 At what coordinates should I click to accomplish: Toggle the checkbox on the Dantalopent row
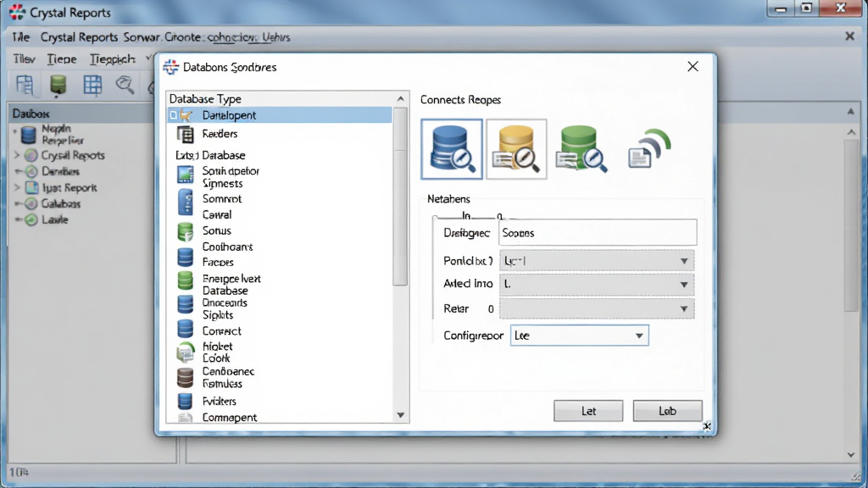click(x=174, y=115)
